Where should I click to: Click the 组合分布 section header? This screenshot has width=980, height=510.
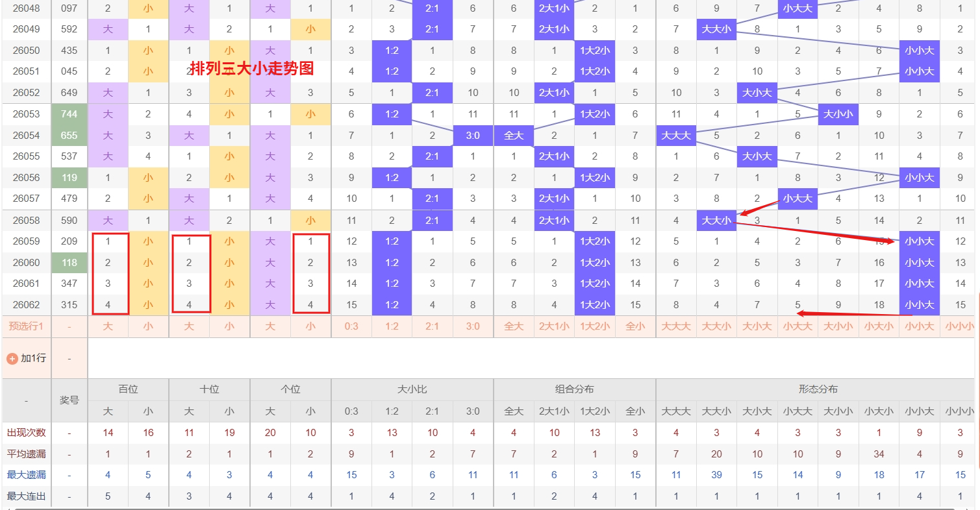coord(574,389)
